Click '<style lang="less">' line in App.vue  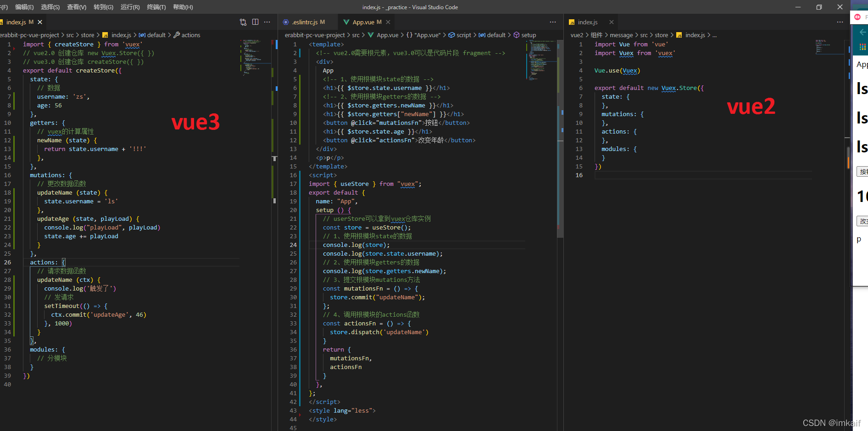[x=342, y=410]
